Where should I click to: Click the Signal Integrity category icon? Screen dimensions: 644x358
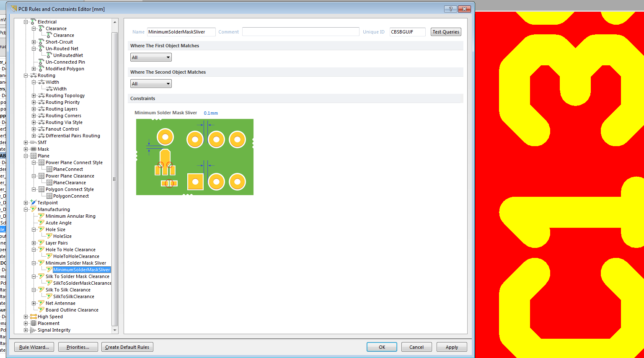coord(34,330)
